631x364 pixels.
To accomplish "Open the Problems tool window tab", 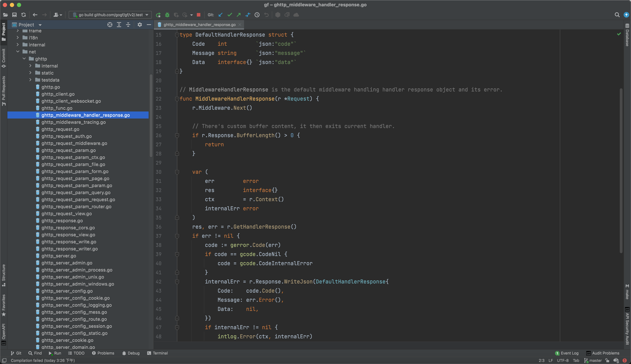I will pyautogui.click(x=103, y=353).
